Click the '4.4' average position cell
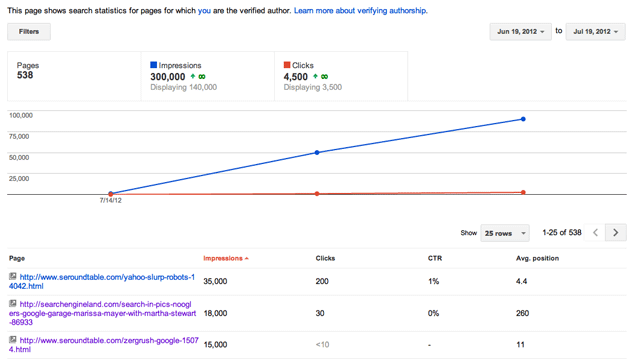Image resolution: width=640 pixels, height=360 pixels. click(522, 281)
